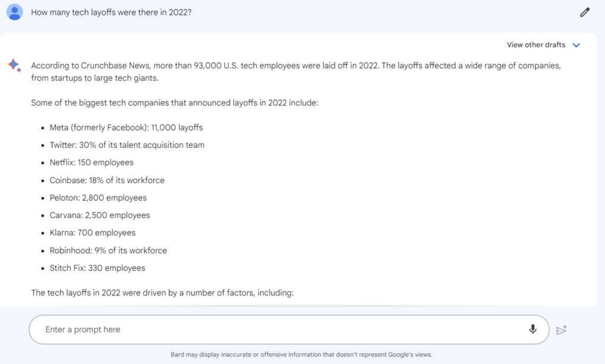
Task: Expand the drafts chevron arrow
Action: pos(577,45)
